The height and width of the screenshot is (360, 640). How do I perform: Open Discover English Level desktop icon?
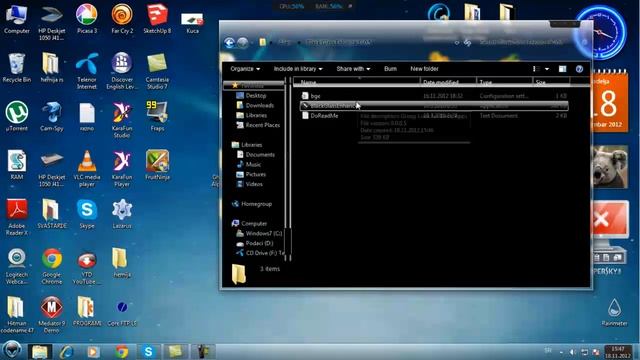[x=122, y=71]
